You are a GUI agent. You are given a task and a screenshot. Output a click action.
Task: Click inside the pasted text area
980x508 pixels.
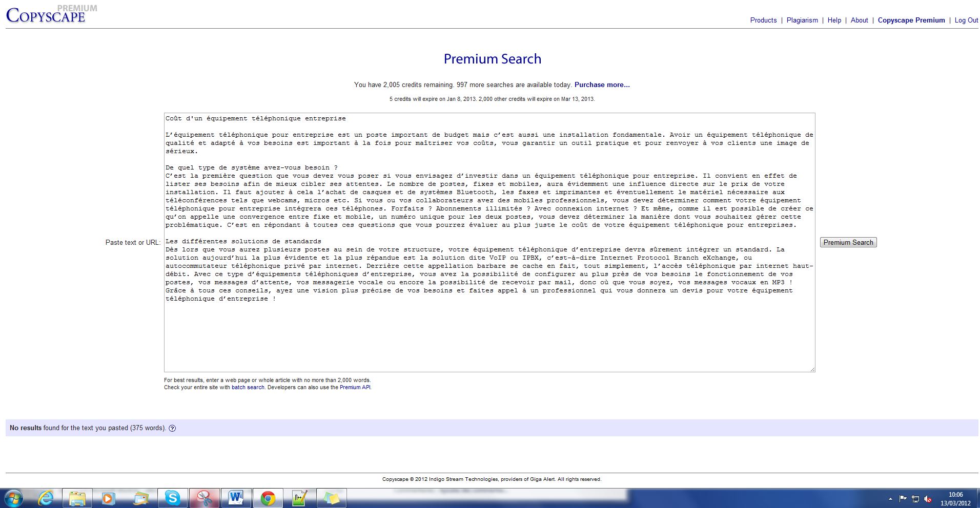click(489, 333)
